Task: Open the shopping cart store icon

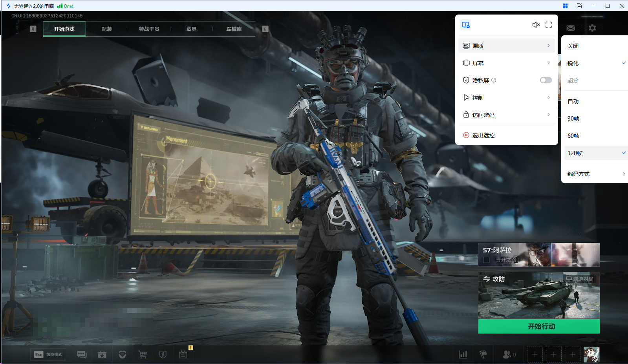Action: pos(143,355)
